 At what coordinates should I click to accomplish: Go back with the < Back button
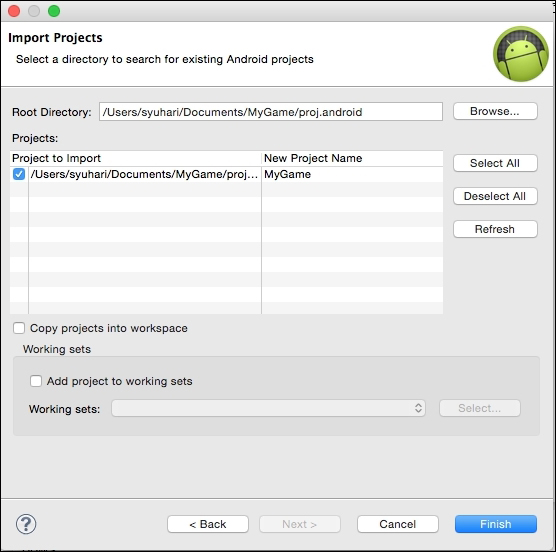208,524
